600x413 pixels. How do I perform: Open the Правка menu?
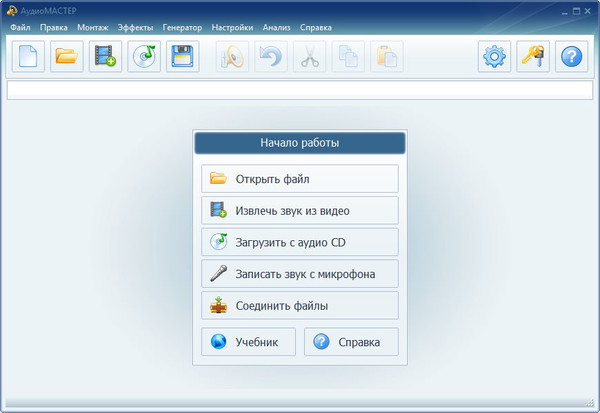[x=54, y=28]
